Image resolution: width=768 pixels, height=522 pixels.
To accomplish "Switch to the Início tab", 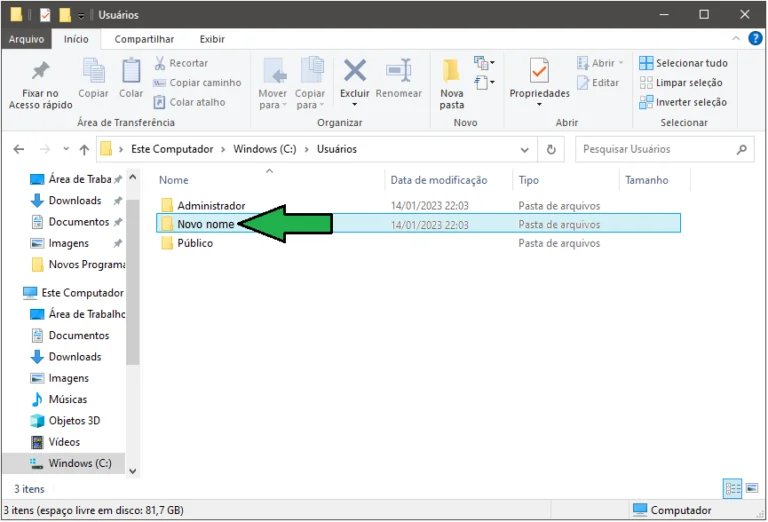I will coord(76,39).
